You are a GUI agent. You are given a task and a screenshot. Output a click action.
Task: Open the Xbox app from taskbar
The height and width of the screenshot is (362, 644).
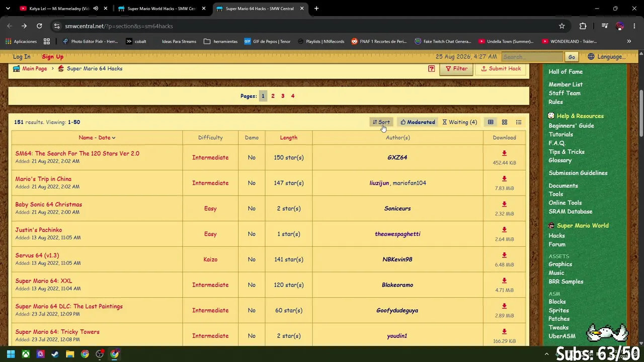tap(26, 354)
